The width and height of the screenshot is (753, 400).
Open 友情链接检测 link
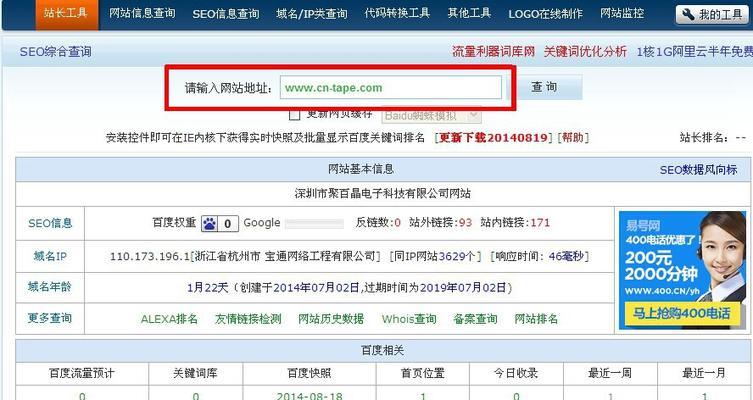tap(248, 319)
